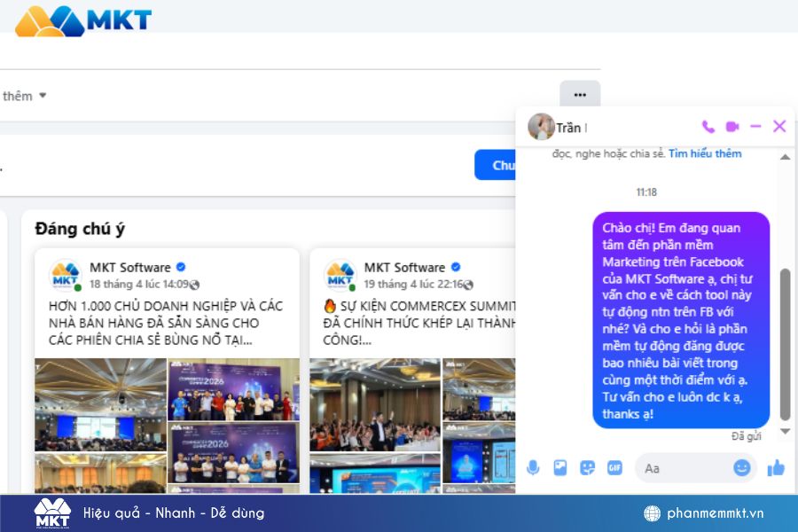Screen dimensions: 798x532
Task: Open Trần's profile picture in chat
Action: pyautogui.click(x=541, y=126)
